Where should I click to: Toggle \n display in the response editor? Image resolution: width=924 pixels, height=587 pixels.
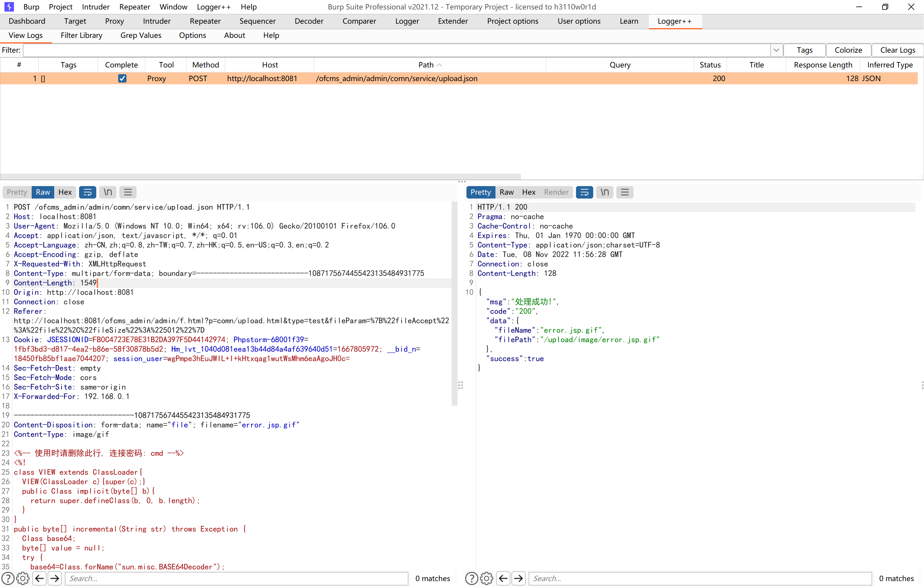(604, 192)
